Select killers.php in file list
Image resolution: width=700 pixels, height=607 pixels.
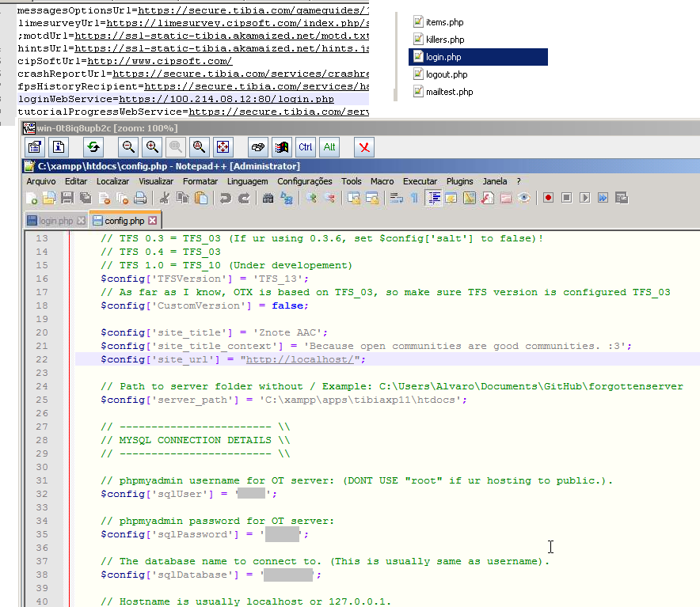tap(445, 40)
